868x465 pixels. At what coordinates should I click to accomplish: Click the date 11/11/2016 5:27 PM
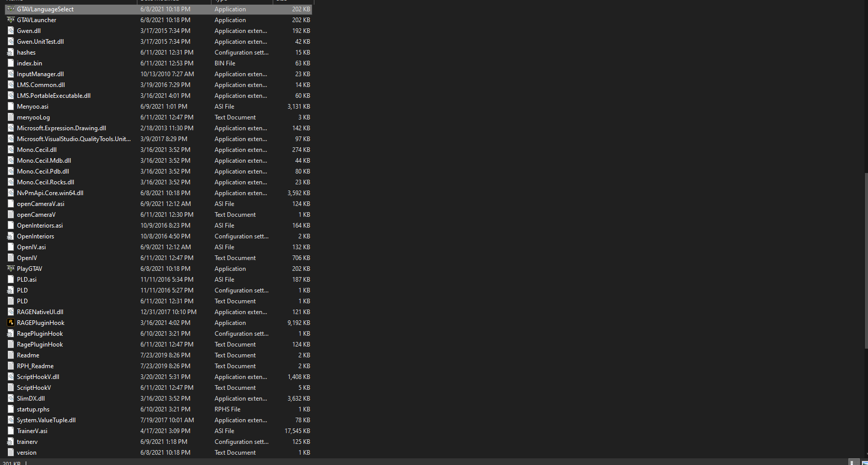167,290
